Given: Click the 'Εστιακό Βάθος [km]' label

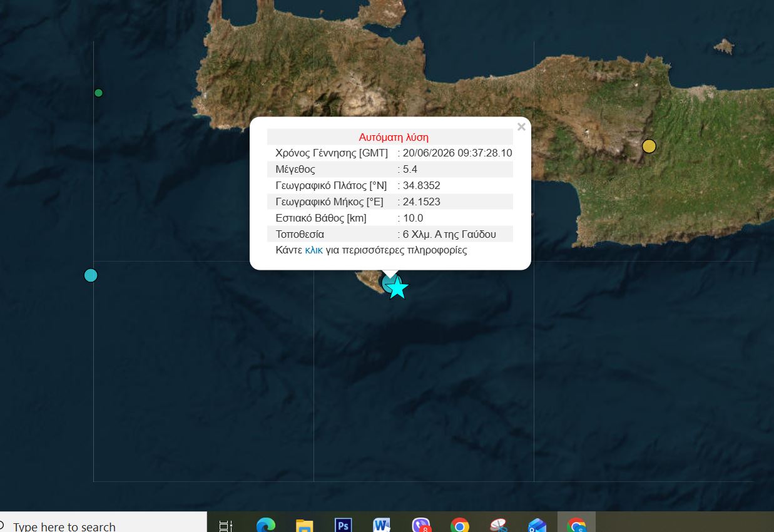Looking at the screenshot, I should pyautogui.click(x=321, y=218).
